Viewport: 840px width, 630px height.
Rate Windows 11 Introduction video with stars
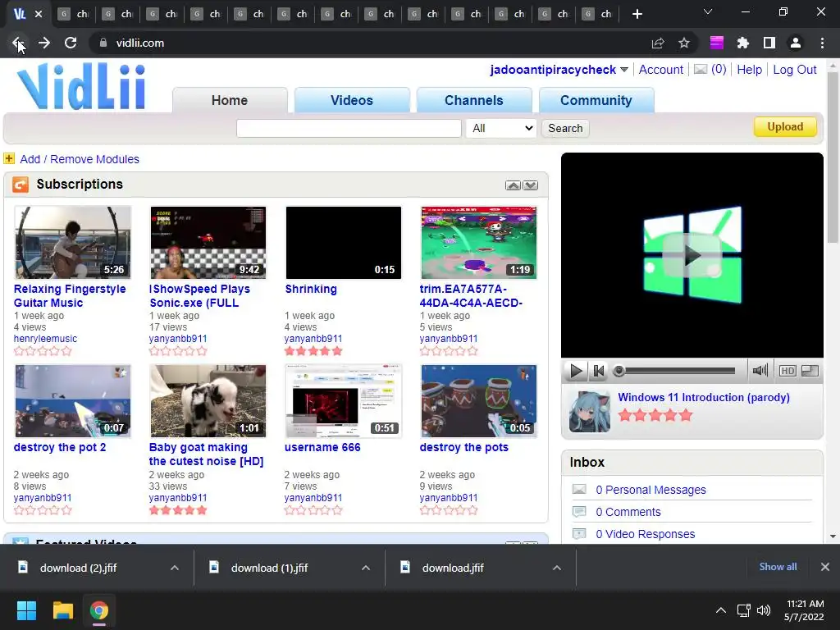point(655,415)
